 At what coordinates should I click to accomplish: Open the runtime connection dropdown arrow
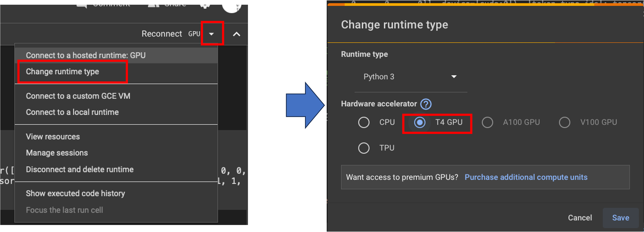[211, 34]
